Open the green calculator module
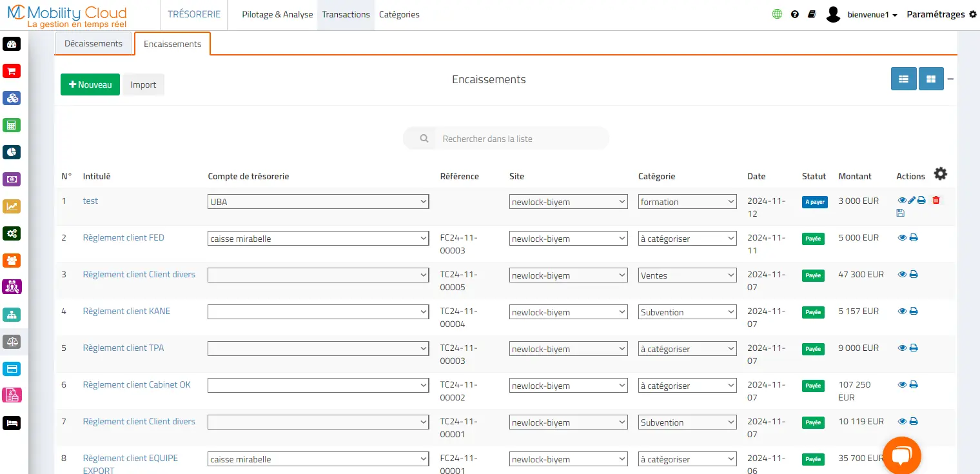The width and height of the screenshot is (980, 474). coord(12,125)
